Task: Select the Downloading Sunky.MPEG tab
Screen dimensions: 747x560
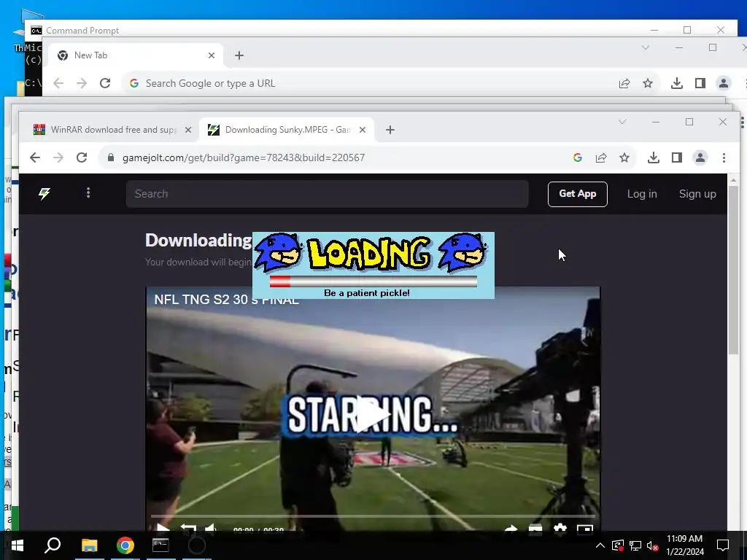Action: tap(287, 130)
